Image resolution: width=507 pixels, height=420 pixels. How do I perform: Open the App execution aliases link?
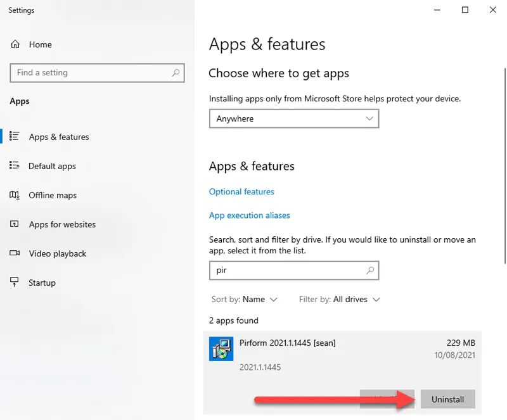pos(249,215)
